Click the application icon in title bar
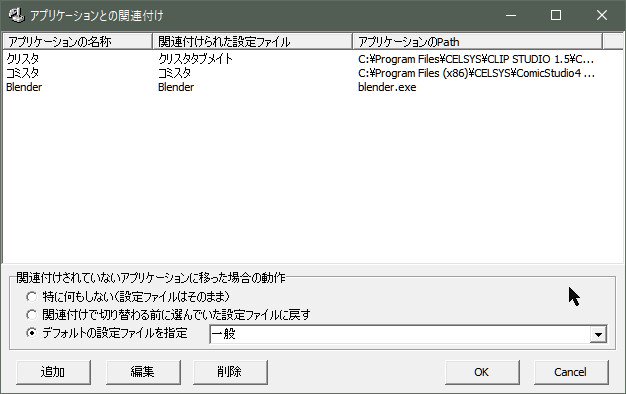Screen dimensions: 626x394 click(x=16, y=15)
